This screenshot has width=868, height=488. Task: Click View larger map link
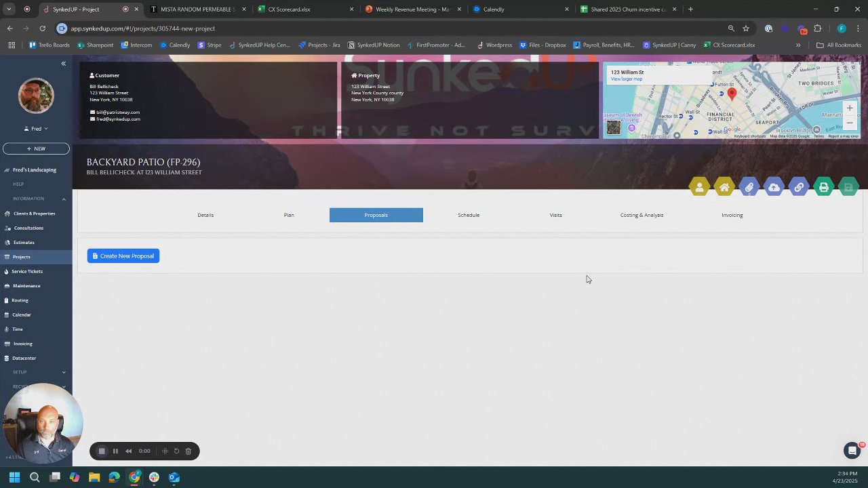pos(626,79)
